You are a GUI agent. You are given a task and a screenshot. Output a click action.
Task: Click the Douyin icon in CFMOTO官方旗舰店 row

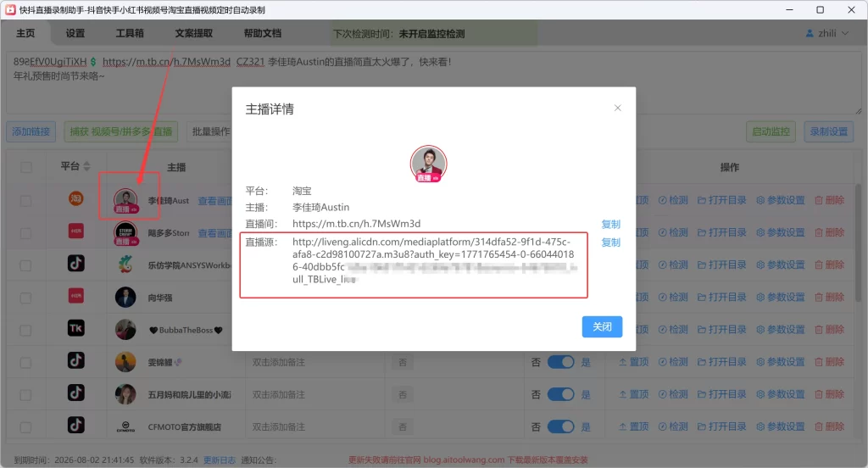[75, 425]
